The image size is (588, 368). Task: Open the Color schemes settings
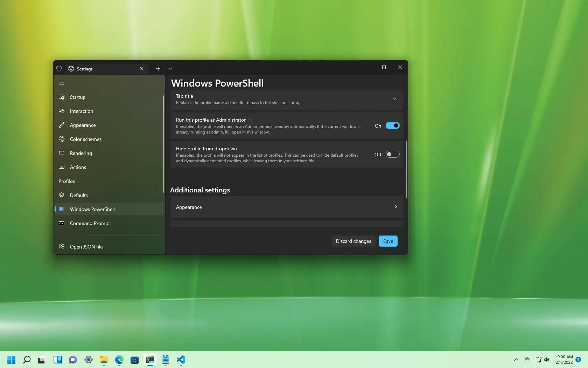(85, 139)
